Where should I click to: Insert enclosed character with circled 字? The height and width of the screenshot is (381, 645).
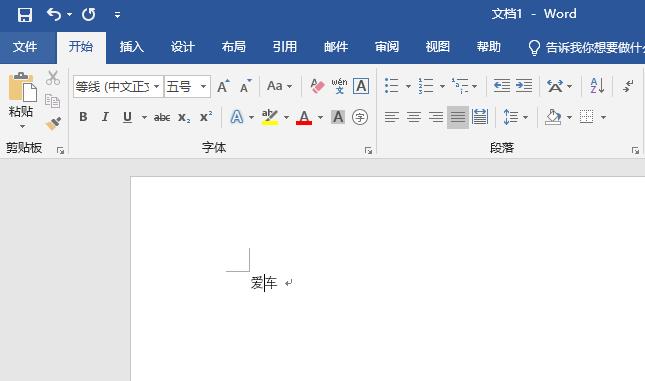(x=360, y=117)
